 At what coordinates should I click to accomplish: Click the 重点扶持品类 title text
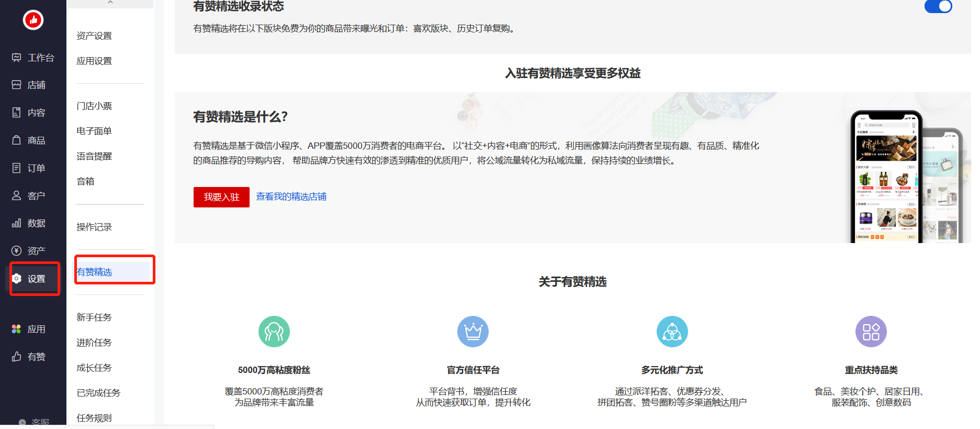click(871, 370)
